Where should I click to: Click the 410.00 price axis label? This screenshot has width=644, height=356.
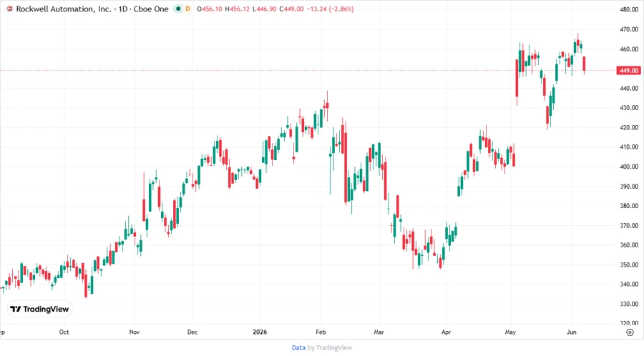point(629,147)
